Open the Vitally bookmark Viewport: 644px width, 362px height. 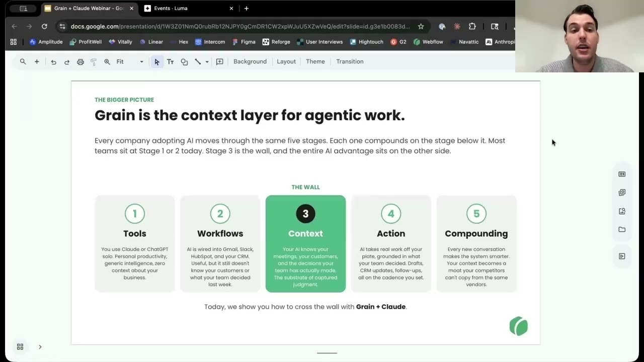click(120, 42)
